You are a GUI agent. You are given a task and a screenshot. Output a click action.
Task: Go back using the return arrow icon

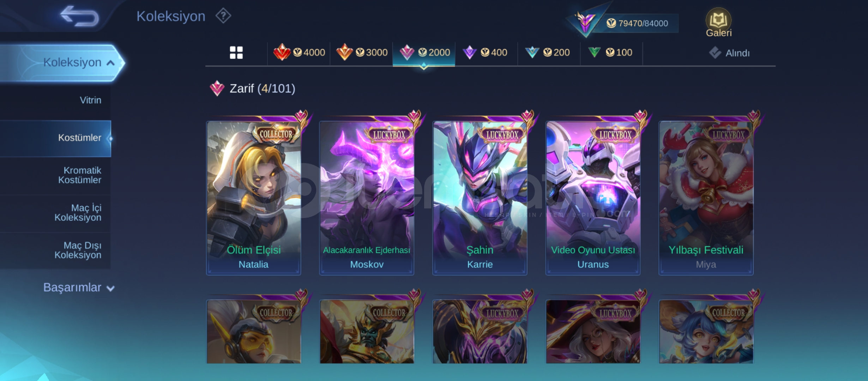pyautogui.click(x=79, y=16)
